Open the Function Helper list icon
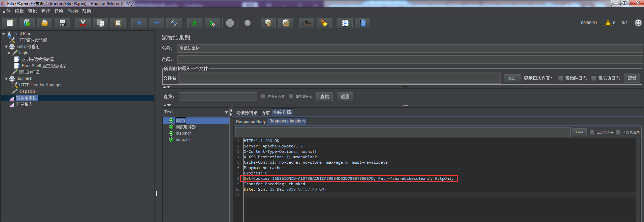The width and height of the screenshot is (644, 222). pos(345,23)
